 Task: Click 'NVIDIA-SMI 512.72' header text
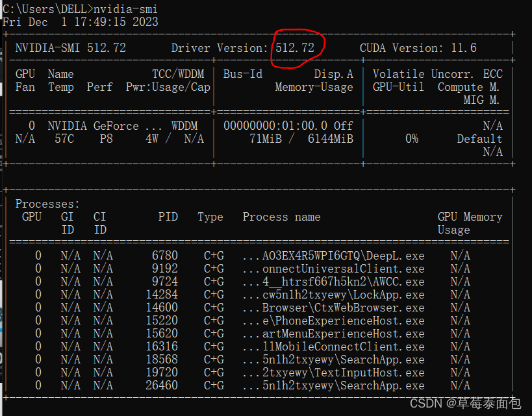point(71,48)
